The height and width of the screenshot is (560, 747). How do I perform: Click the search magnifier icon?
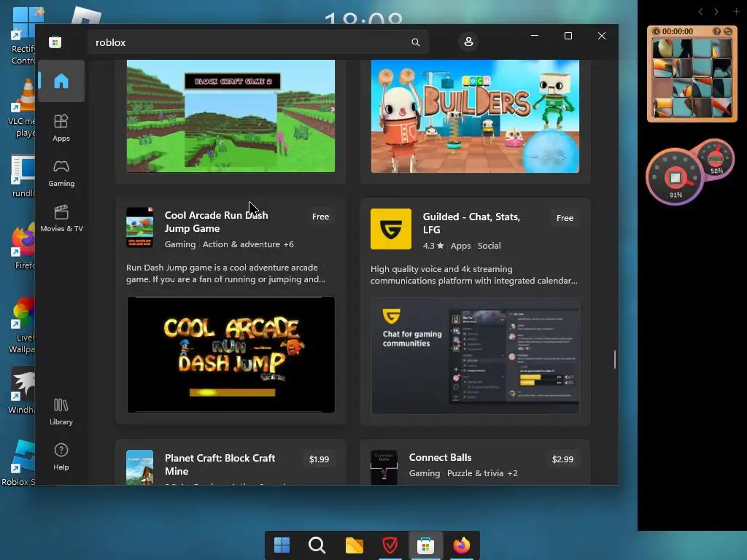(415, 42)
